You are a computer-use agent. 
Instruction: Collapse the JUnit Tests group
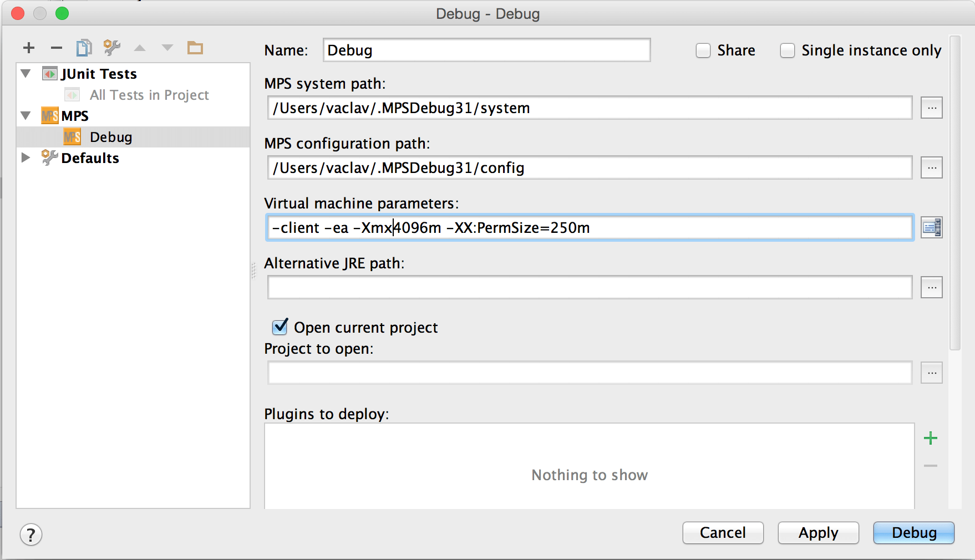24,73
